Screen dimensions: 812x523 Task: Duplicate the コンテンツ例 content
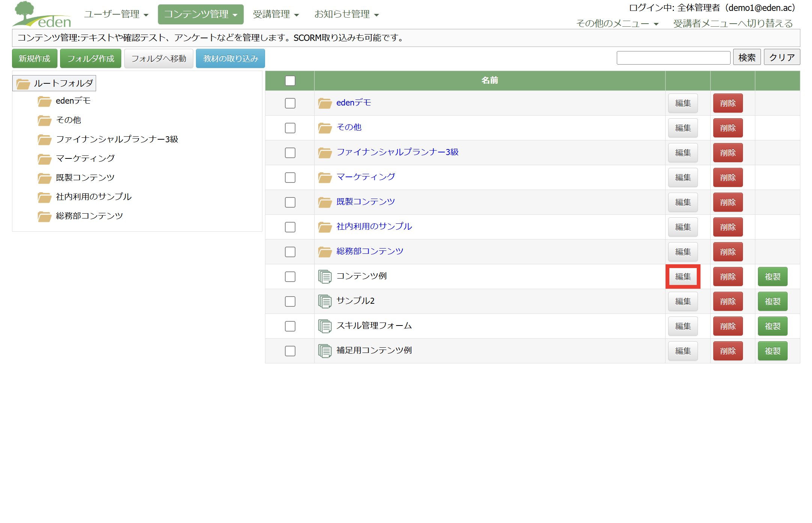coord(773,277)
